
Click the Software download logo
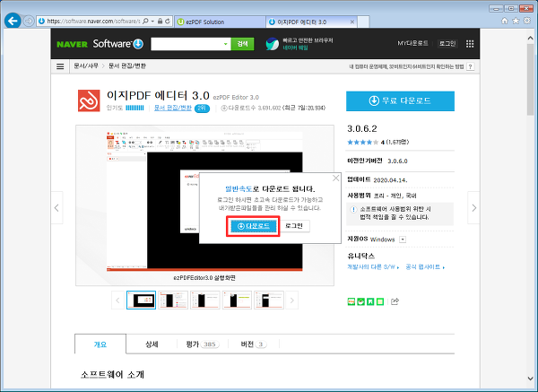(118, 44)
